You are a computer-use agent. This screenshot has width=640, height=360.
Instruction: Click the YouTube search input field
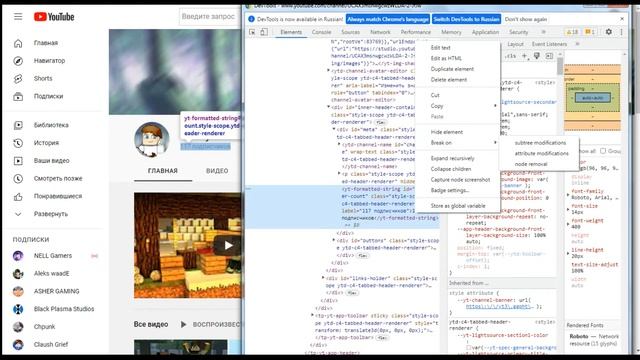[x=210, y=17]
